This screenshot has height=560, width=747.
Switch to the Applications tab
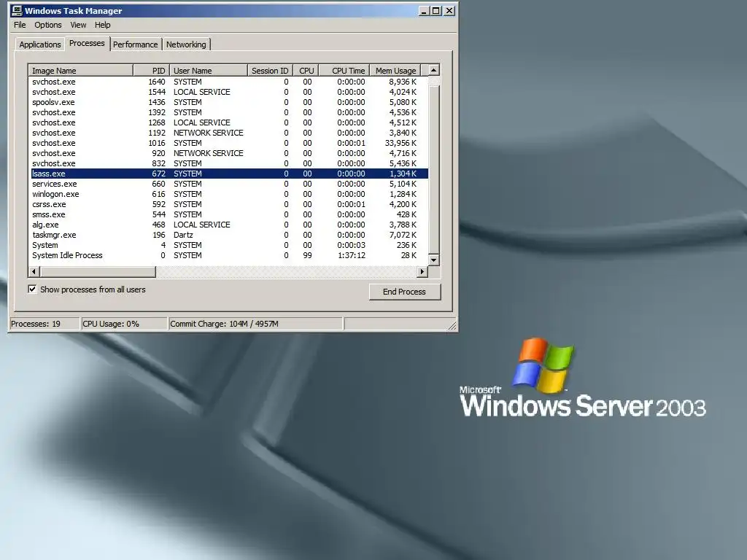pos(40,44)
